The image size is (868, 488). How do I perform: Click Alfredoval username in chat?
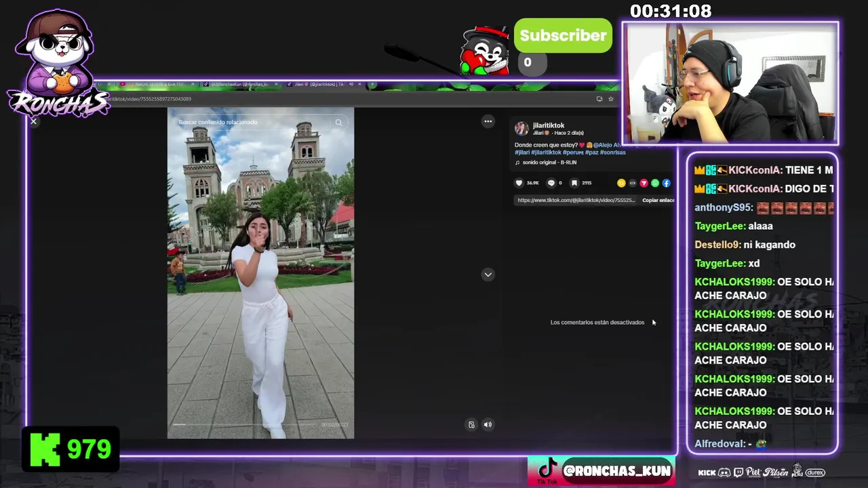tap(721, 444)
